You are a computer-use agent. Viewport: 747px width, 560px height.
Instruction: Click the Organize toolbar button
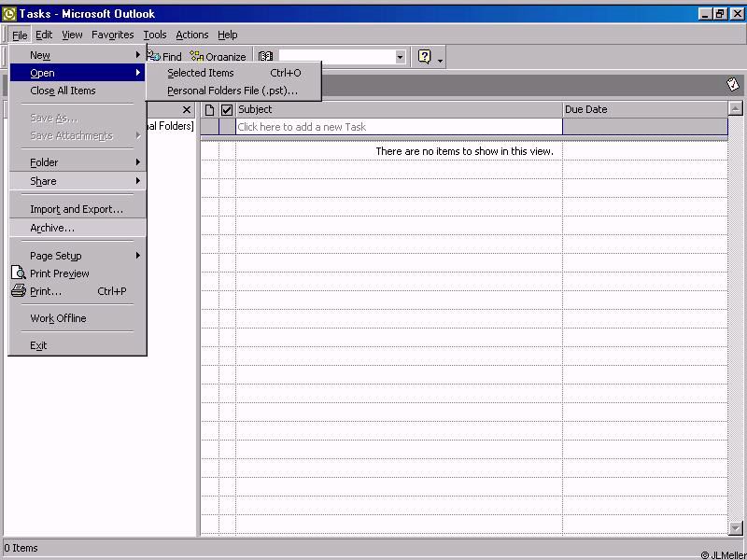pos(218,57)
